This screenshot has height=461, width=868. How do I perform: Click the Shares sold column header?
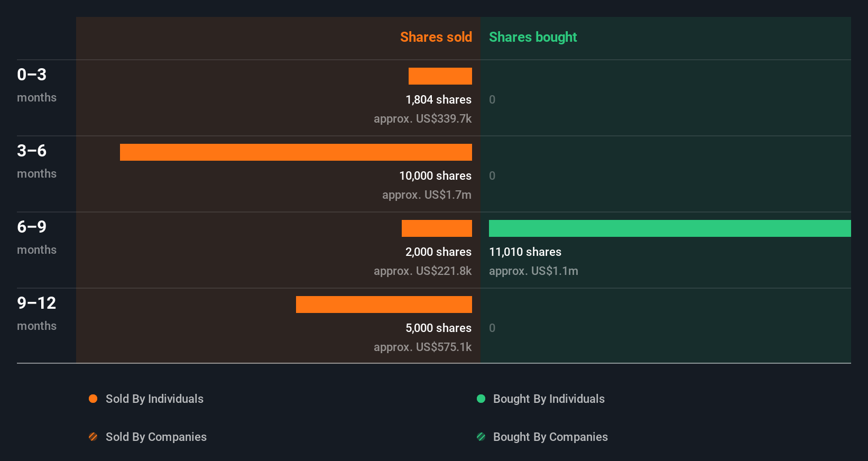pos(436,37)
